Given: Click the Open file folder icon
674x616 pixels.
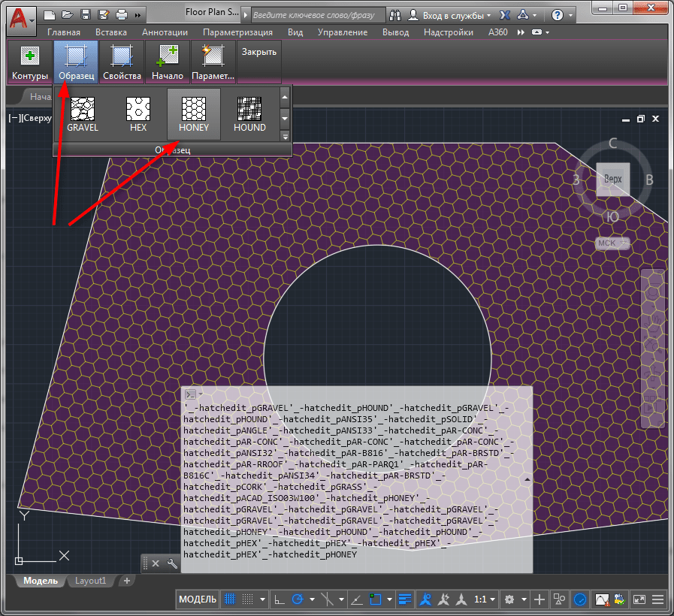Looking at the screenshot, I should [68, 15].
